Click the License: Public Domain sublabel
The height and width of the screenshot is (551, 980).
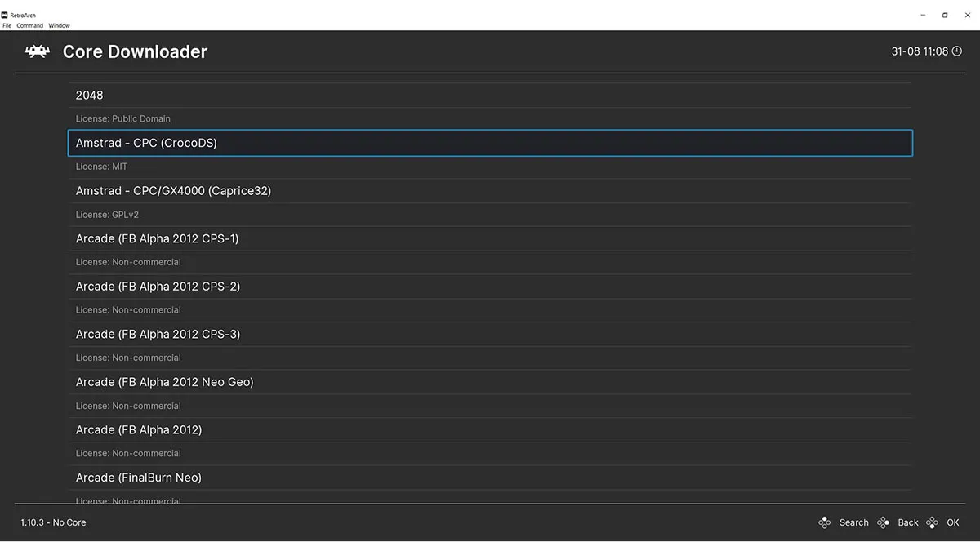[123, 118]
